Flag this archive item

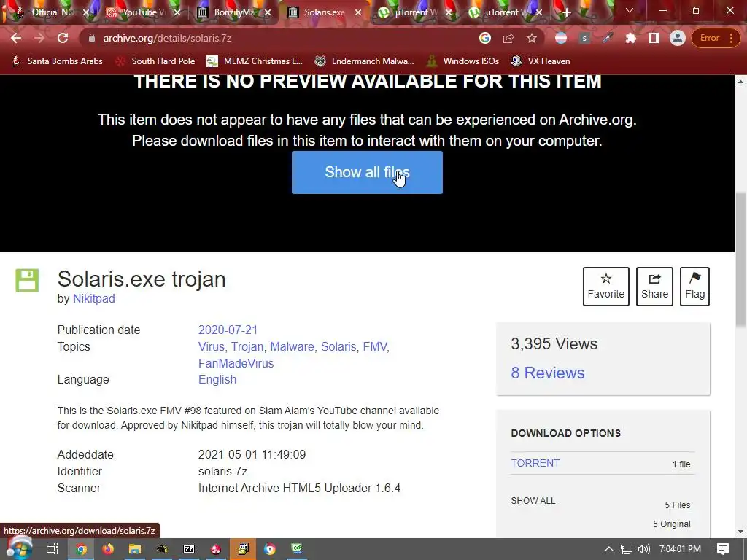click(x=694, y=286)
